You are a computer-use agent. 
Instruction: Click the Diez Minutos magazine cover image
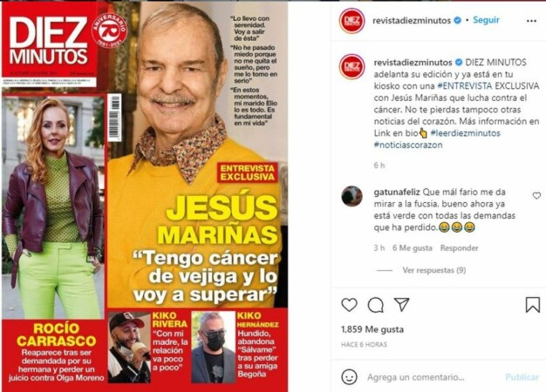coord(145,197)
